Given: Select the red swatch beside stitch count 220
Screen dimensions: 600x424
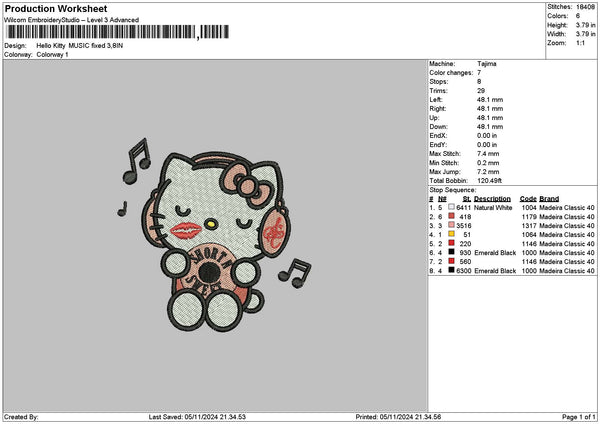Looking at the screenshot, I should (452, 243).
